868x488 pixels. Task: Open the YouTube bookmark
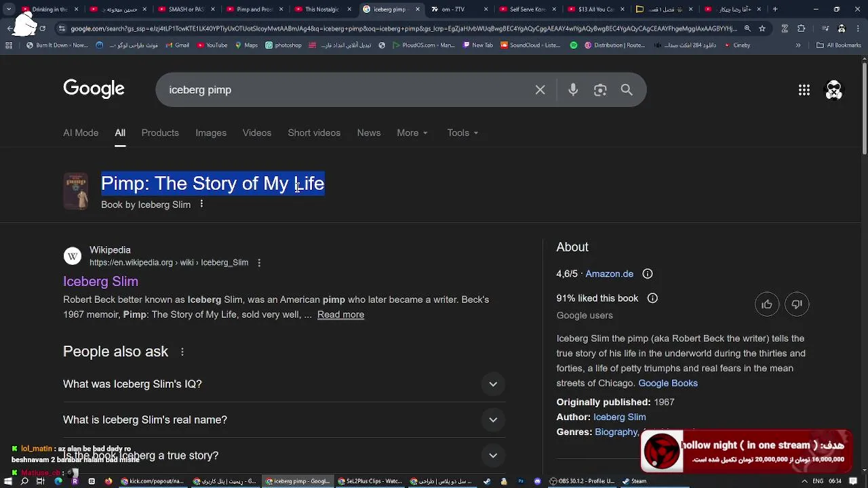click(212, 45)
